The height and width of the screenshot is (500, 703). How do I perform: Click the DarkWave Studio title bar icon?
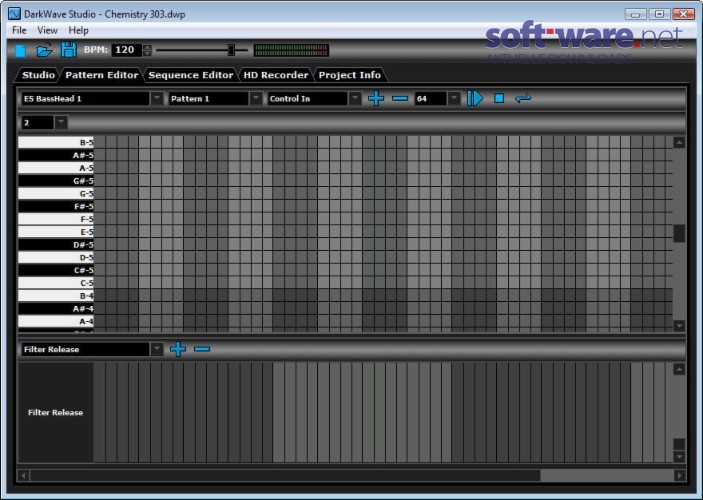[x=14, y=14]
